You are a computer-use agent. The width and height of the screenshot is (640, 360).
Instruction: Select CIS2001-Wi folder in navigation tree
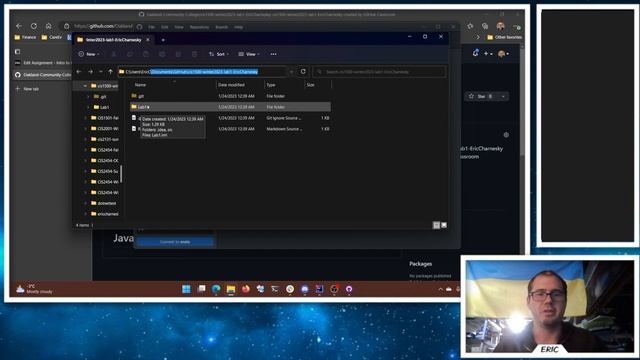tap(104, 129)
